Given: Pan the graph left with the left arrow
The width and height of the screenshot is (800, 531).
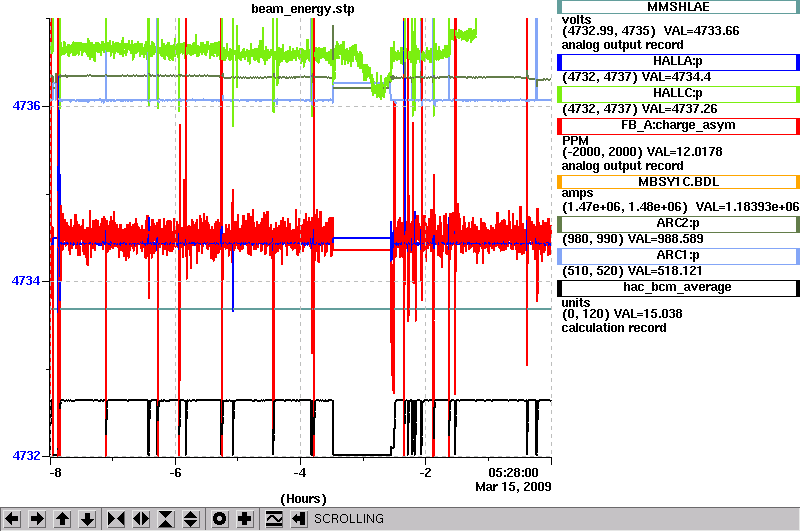Looking at the screenshot, I should tap(12, 519).
